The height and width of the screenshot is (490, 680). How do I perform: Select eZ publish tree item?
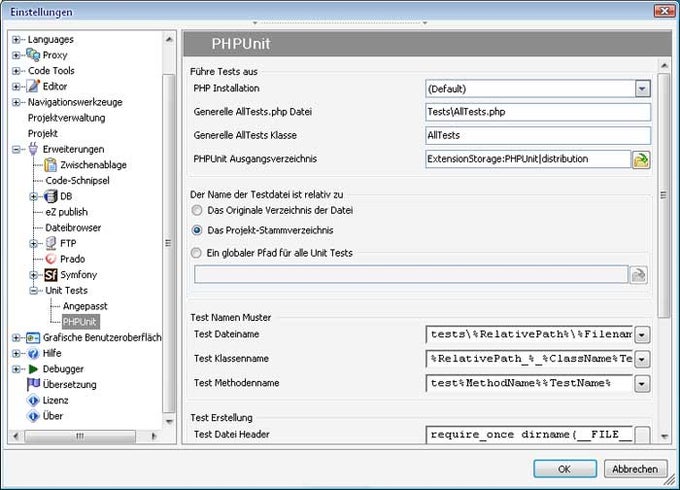pos(66,212)
